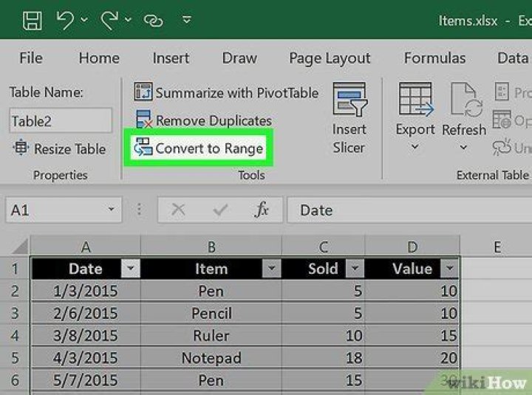Open the Date column filter dropdown
Image resolution: width=532 pixels, height=395 pixels.
point(130,269)
